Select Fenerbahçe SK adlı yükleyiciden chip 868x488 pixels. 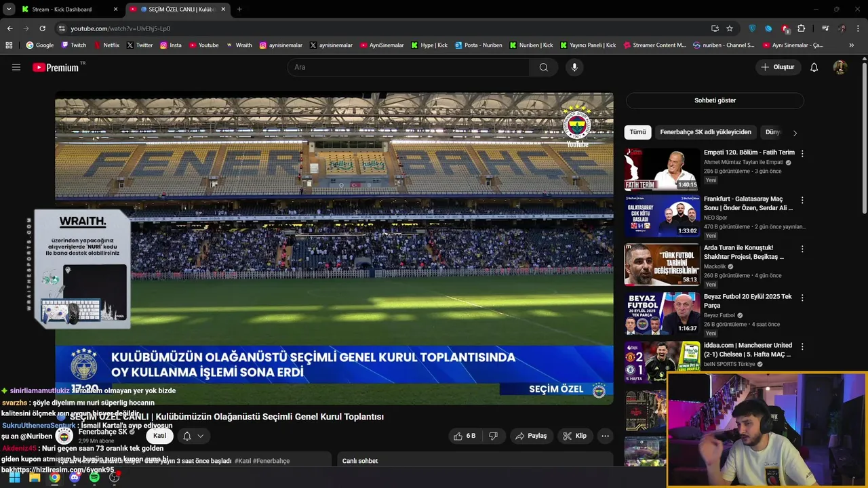[x=705, y=132]
